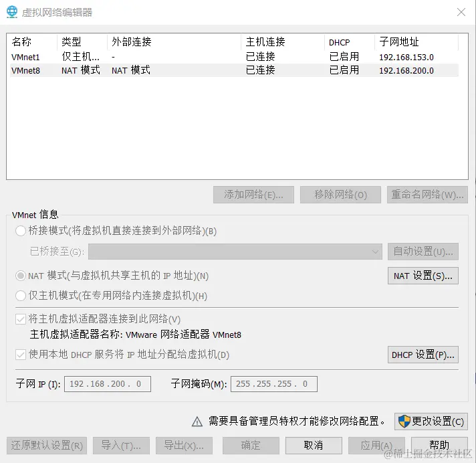Click the 名称 column header
Image resolution: width=476 pixels, height=463 pixels.
33,42
